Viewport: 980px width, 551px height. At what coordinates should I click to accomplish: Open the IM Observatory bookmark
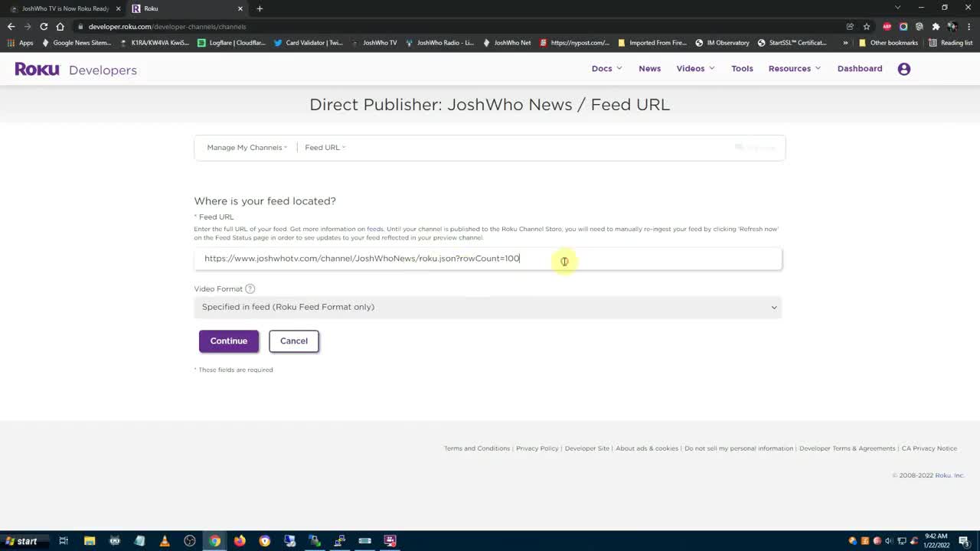click(x=722, y=43)
